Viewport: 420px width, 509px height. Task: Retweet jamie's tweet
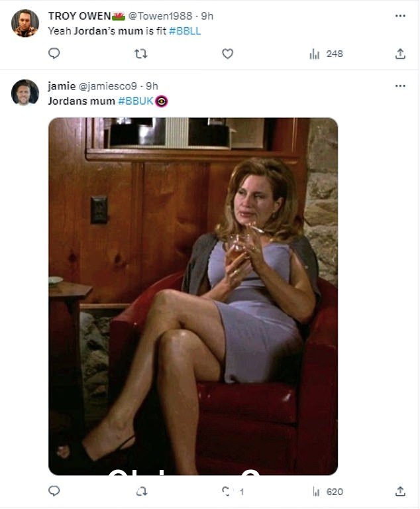[x=142, y=492]
